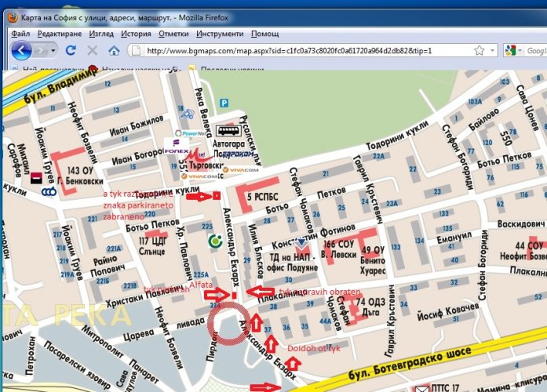Click the blue parking P icon on map
Image resolution: width=547 pixels, height=392 pixels.
pos(225,102)
